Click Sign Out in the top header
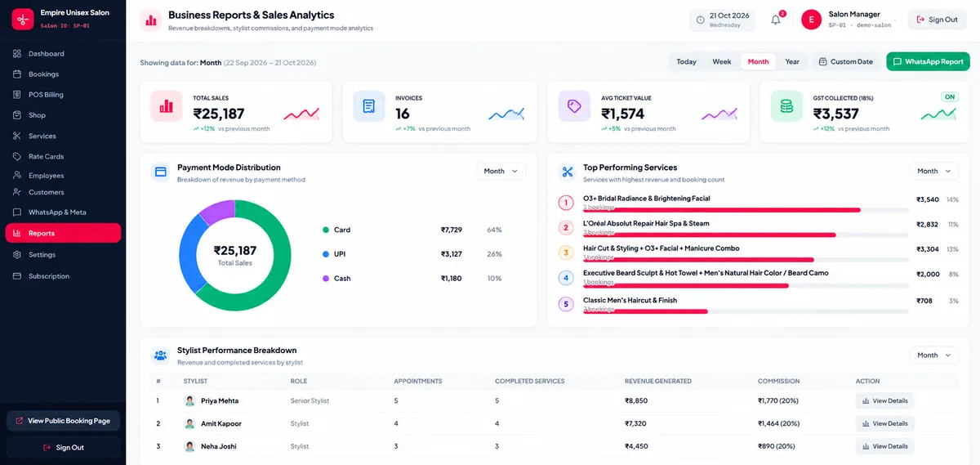The image size is (980, 465). (x=937, y=20)
